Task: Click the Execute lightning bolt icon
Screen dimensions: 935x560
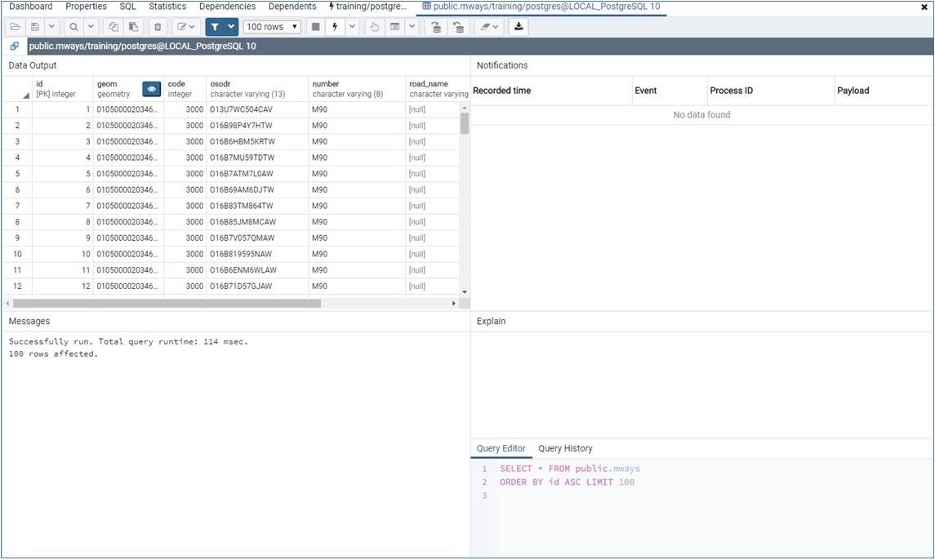Action: [335, 27]
